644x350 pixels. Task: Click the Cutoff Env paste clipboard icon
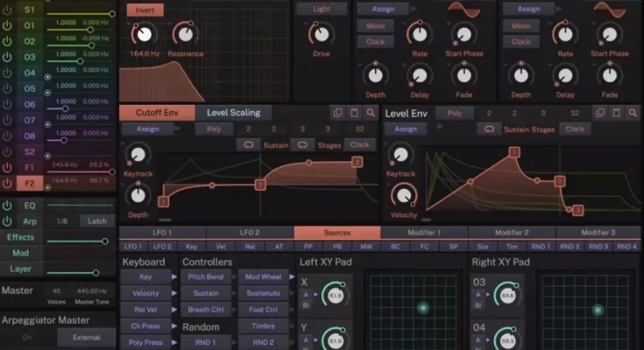click(354, 113)
